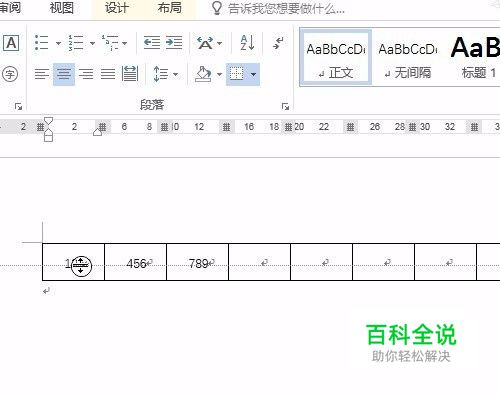This screenshot has width=500, height=395.
Task: Click the bullet list icon
Action: [x=42, y=43]
